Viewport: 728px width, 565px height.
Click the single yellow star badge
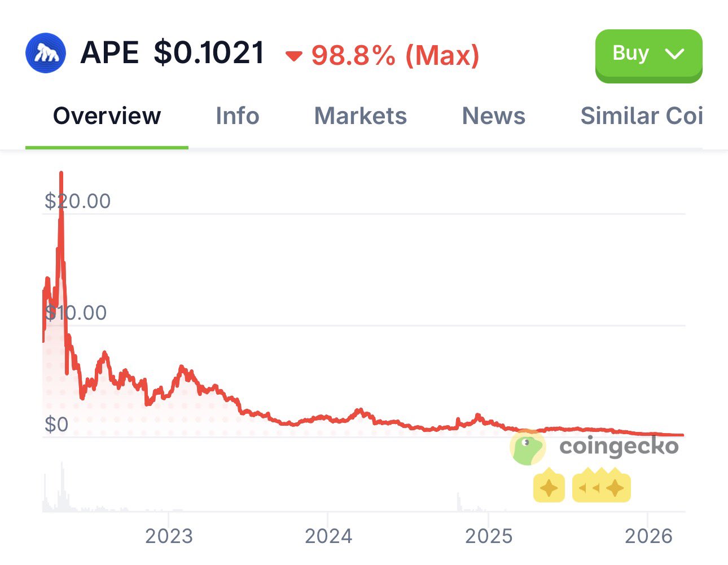coord(549,487)
